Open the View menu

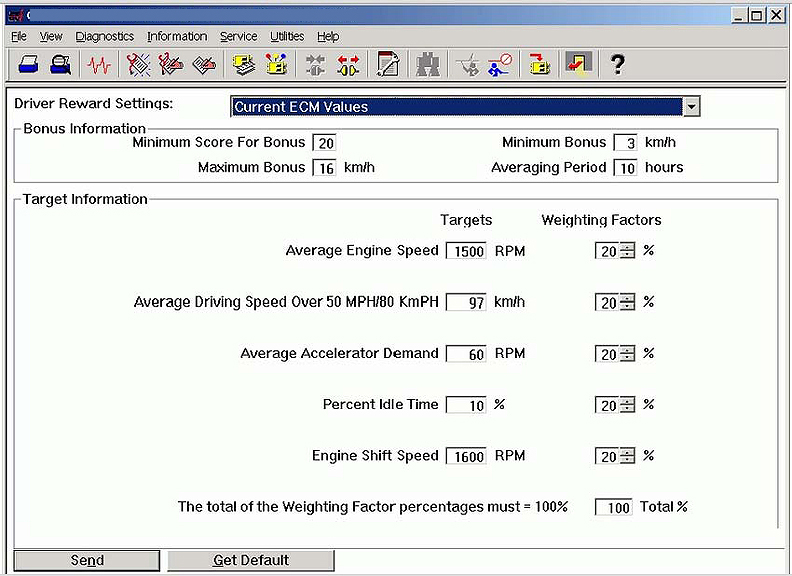(x=51, y=36)
